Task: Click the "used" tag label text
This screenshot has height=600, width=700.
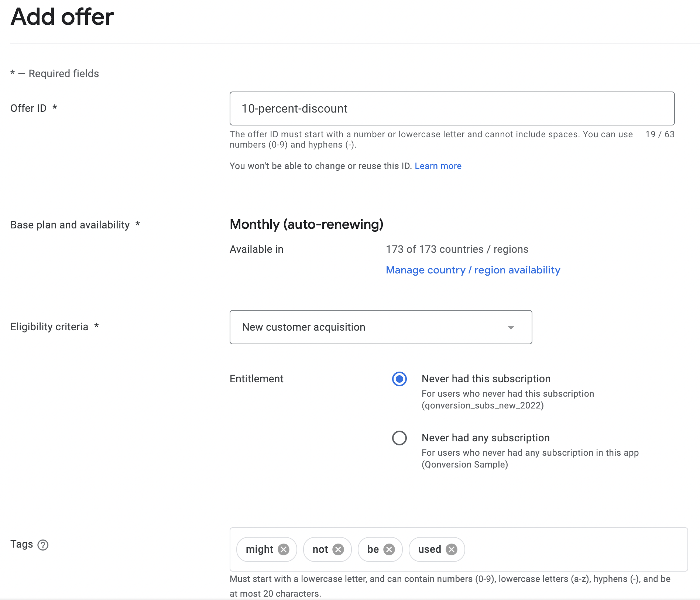Action: click(x=429, y=549)
